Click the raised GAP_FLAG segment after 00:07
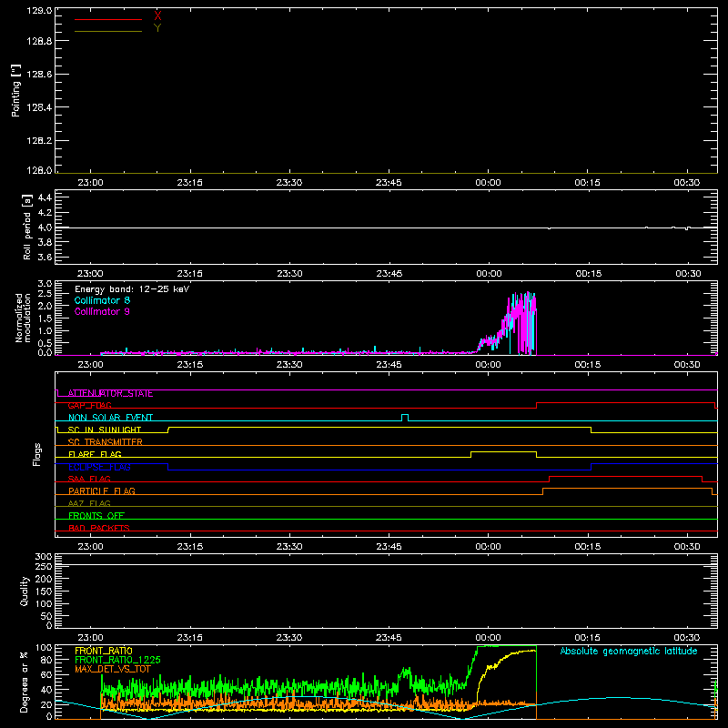Image resolution: width=728 pixels, height=728 pixels. coord(625,403)
